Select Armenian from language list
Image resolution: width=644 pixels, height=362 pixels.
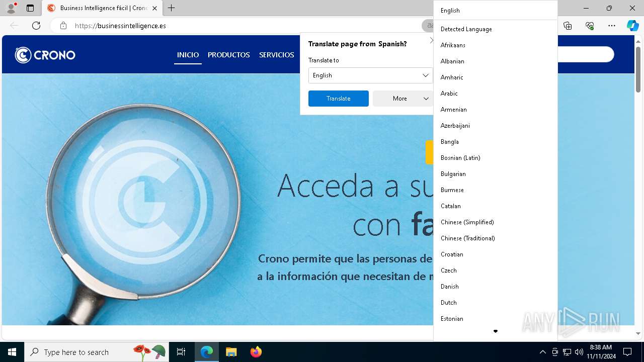pos(496,110)
